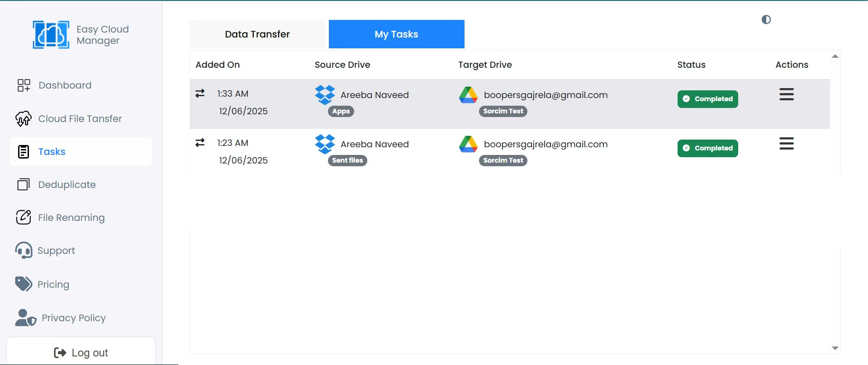Screen dimensions: 868x365
Task: Click the Added On column header
Action: point(218,65)
